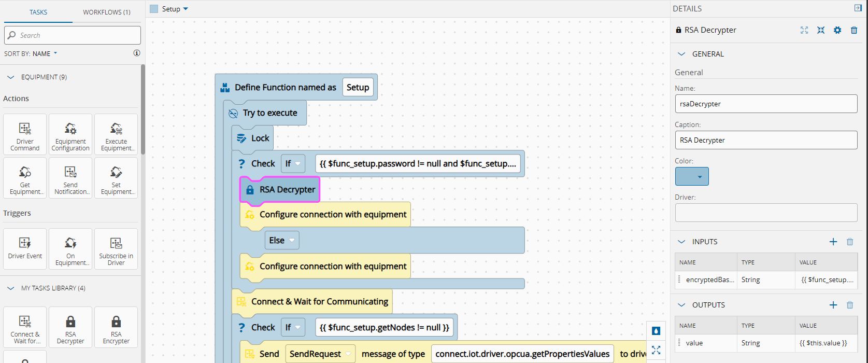Click the Name field containing rsaDecrypter

pos(766,104)
